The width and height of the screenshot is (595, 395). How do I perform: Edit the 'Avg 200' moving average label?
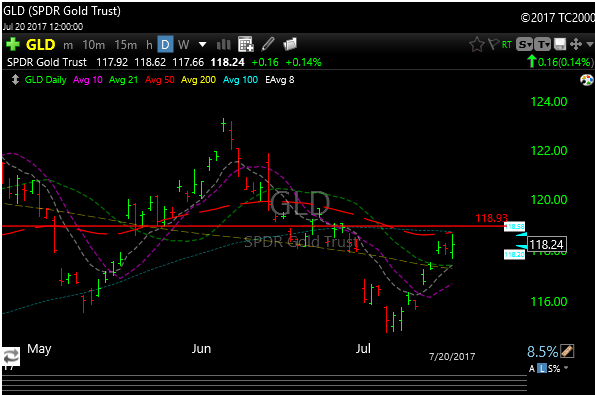(x=198, y=80)
